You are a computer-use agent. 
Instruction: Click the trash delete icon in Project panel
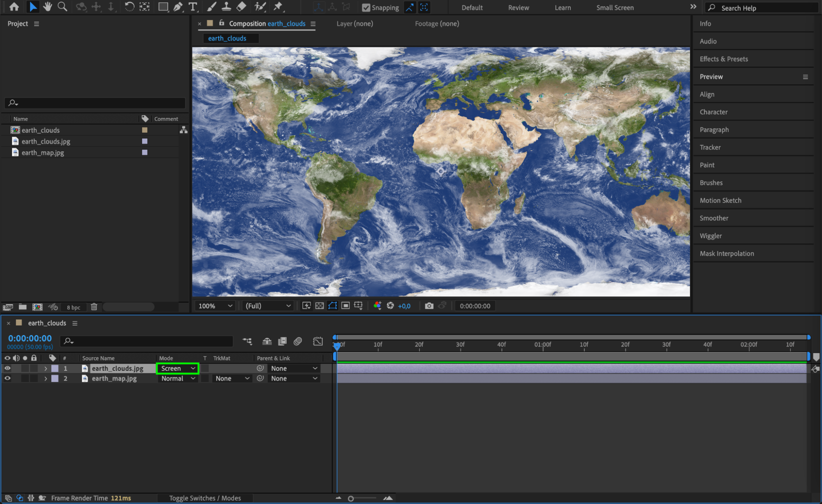pos(94,307)
